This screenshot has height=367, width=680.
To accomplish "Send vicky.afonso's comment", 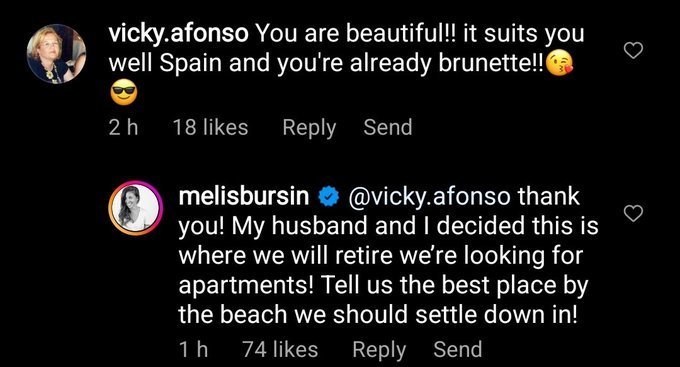I will 388,128.
